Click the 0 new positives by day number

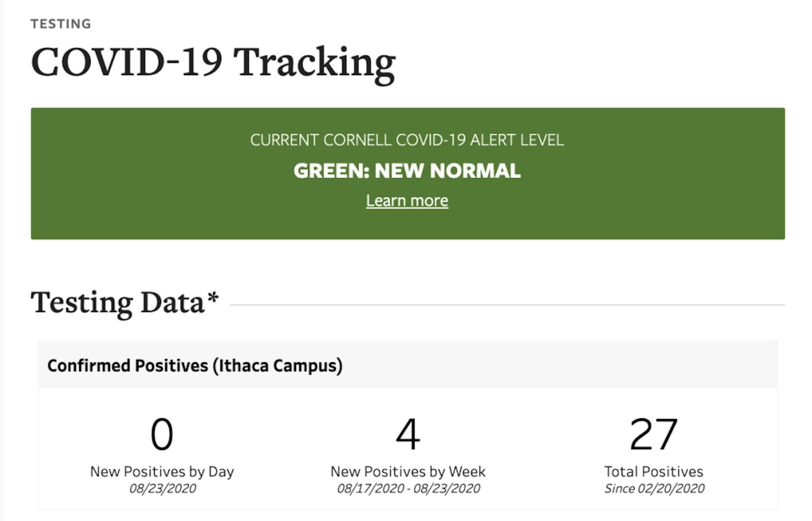tap(162, 435)
